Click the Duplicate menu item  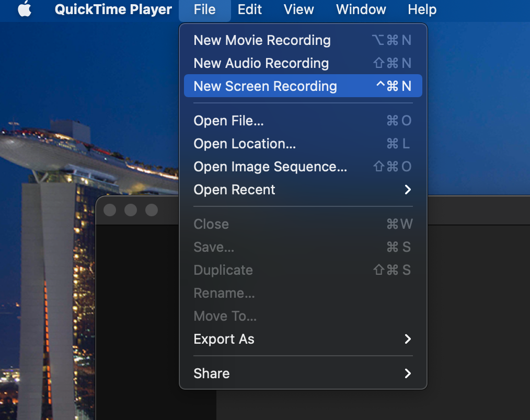point(303,270)
